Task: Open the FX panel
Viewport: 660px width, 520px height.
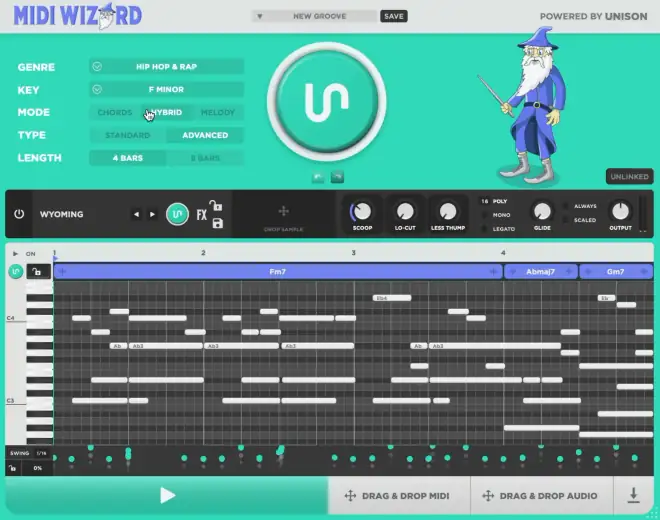Action: [x=202, y=215]
